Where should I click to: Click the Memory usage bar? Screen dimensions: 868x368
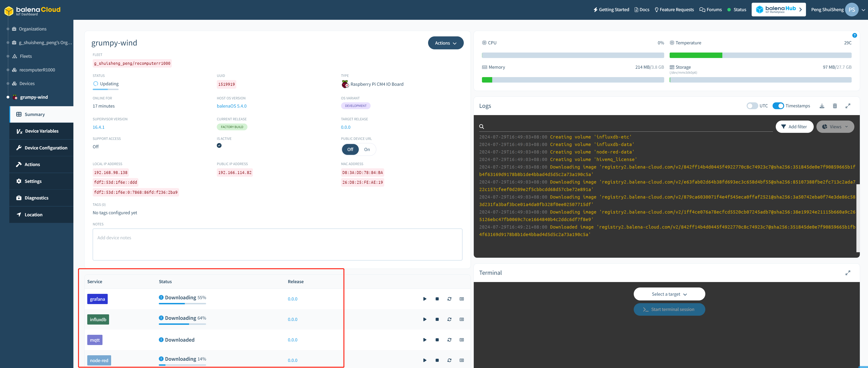[x=572, y=80]
